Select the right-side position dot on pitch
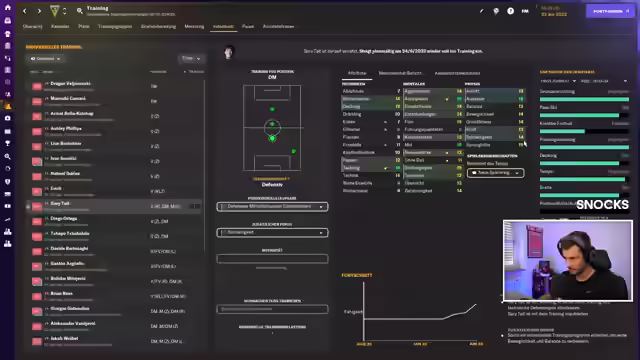 293,151
